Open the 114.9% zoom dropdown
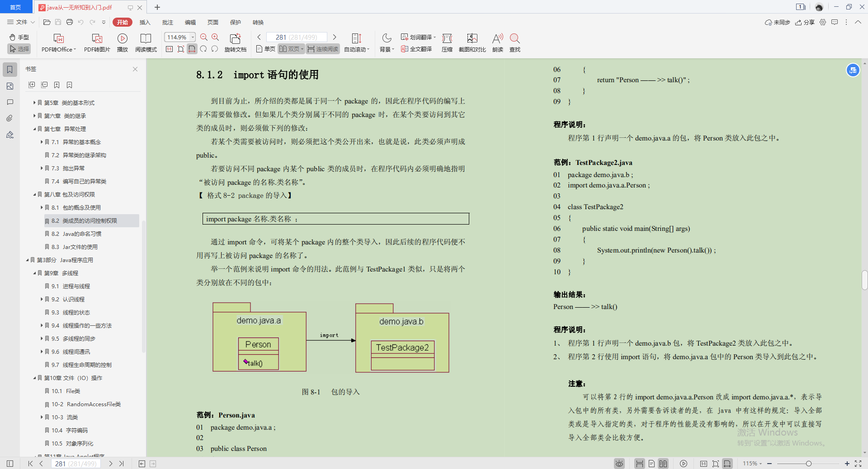Image resolution: width=868 pixels, height=469 pixels. [x=193, y=37]
